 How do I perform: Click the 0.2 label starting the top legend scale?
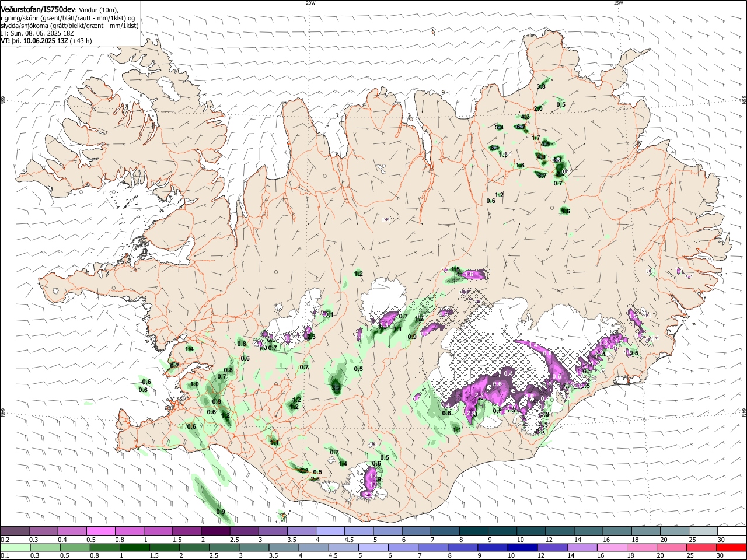(x=5, y=540)
